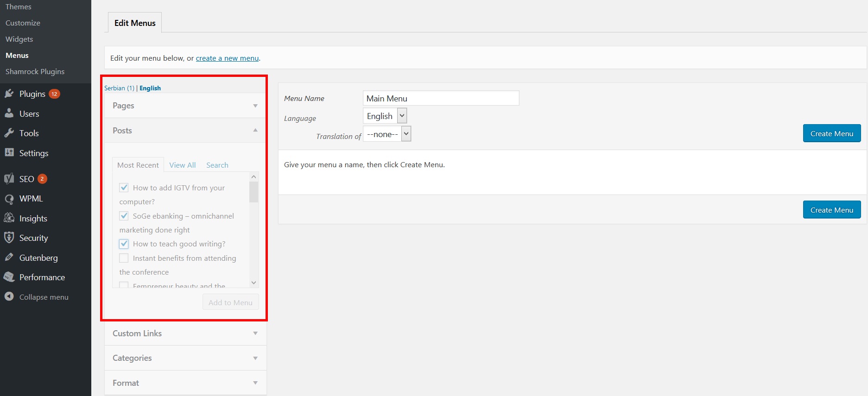Viewport: 868px width, 396px height.
Task: Click the Settings sliders icon
Action: [9, 153]
